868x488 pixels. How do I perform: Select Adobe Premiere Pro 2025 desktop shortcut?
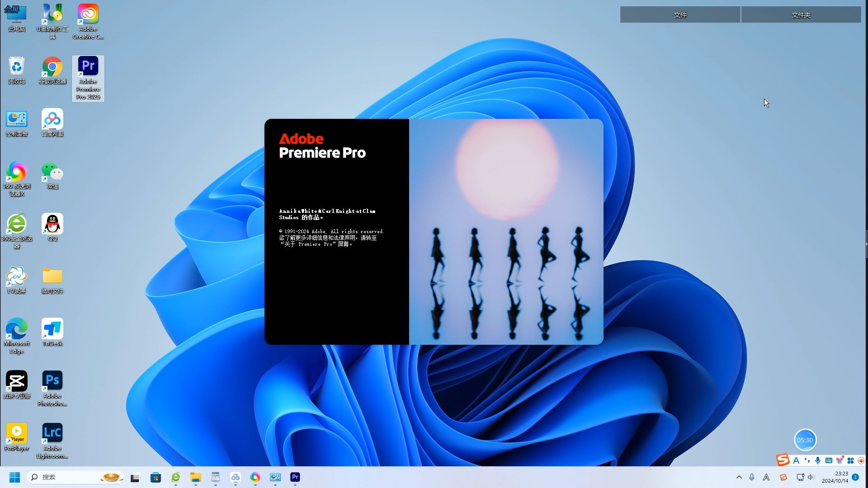tap(88, 78)
